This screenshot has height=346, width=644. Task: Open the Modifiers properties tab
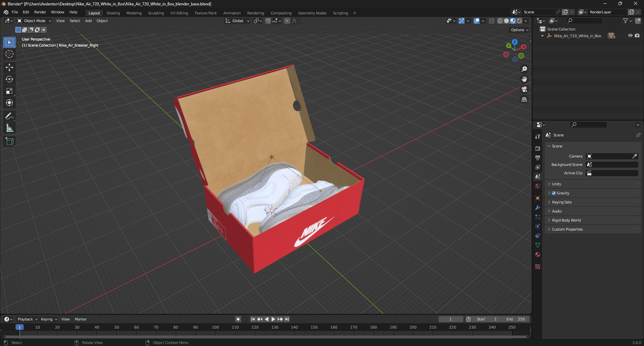point(538,208)
